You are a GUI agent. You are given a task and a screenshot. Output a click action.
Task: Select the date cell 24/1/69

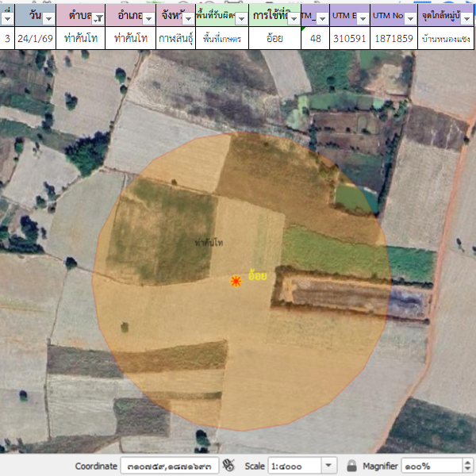click(x=36, y=38)
